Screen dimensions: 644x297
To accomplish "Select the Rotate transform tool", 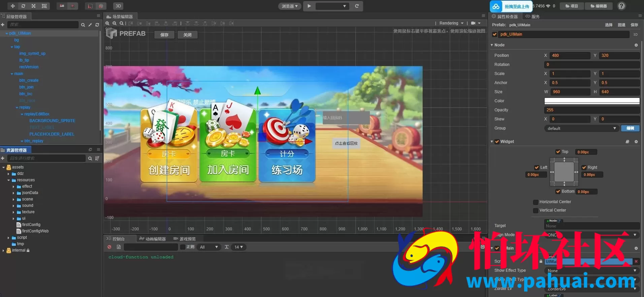I will coord(23,6).
